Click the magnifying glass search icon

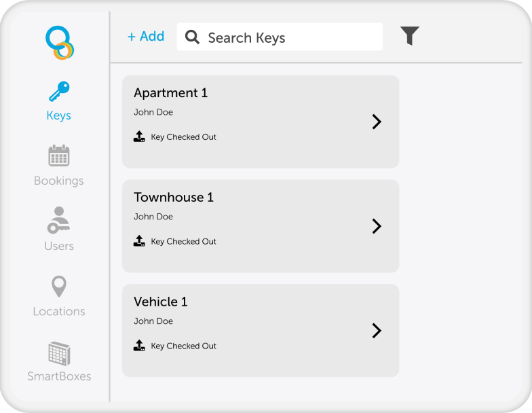pyautogui.click(x=192, y=37)
